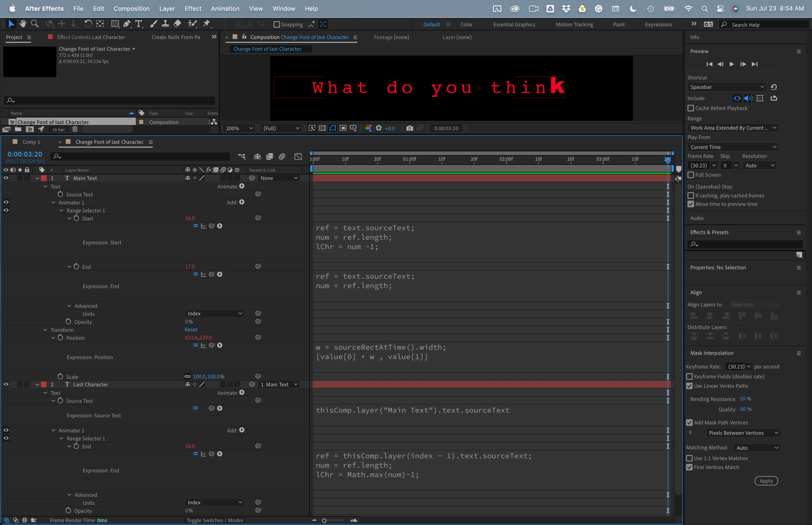Open the Spacebar shortcut dropdown
This screenshot has height=525, width=812.
726,87
